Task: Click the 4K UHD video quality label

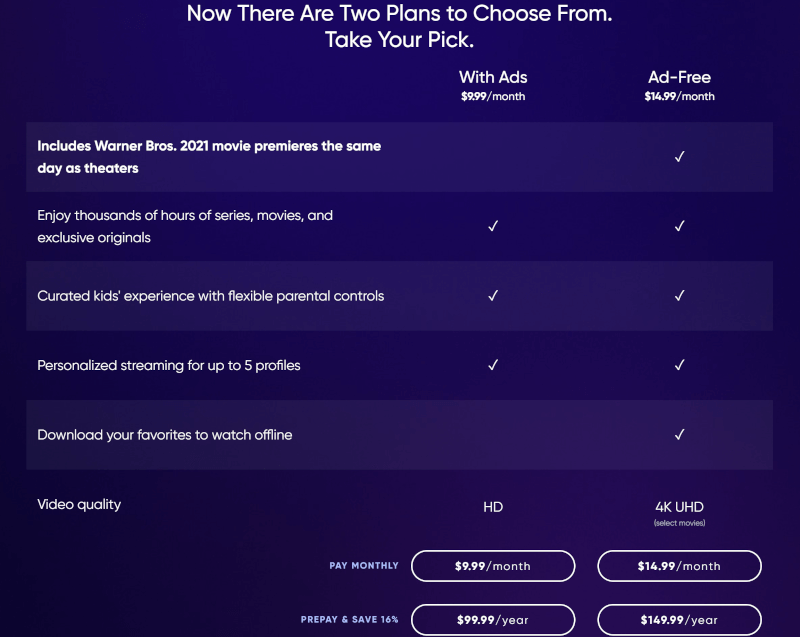Action: tap(679, 507)
